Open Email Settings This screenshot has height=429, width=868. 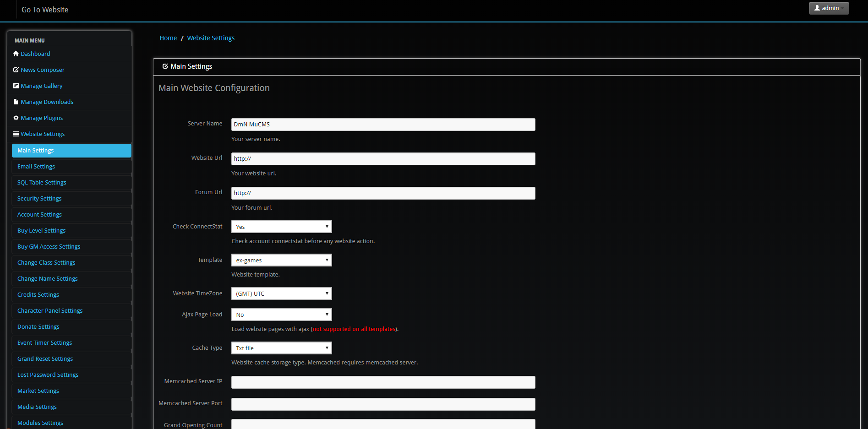(x=71, y=167)
